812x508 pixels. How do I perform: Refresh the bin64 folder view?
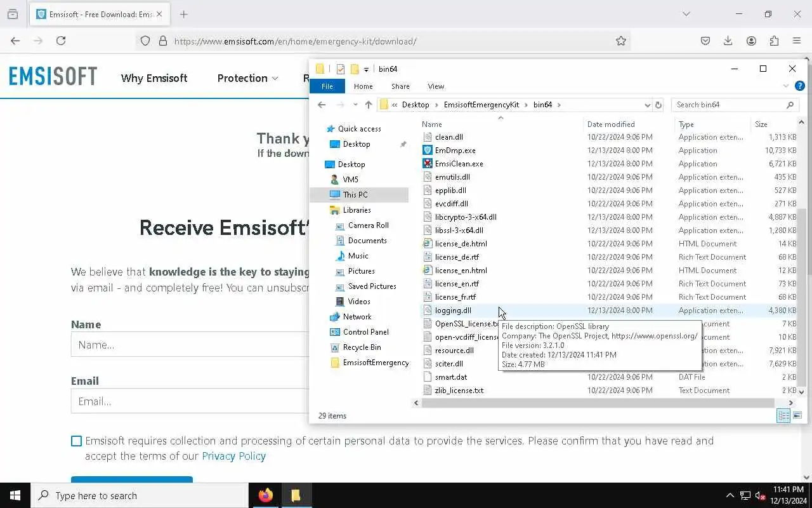tap(658, 105)
